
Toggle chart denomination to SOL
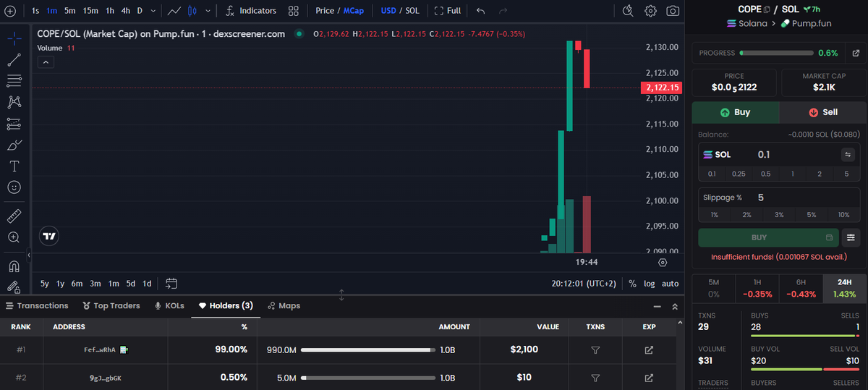(x=412, y=11)
